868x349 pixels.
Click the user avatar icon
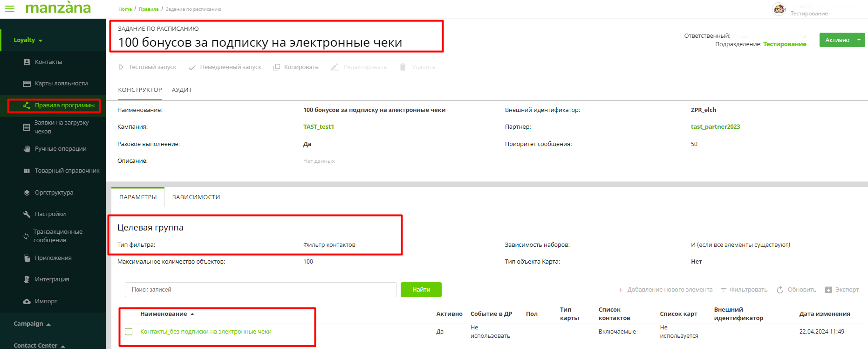[x=779, y=9]
